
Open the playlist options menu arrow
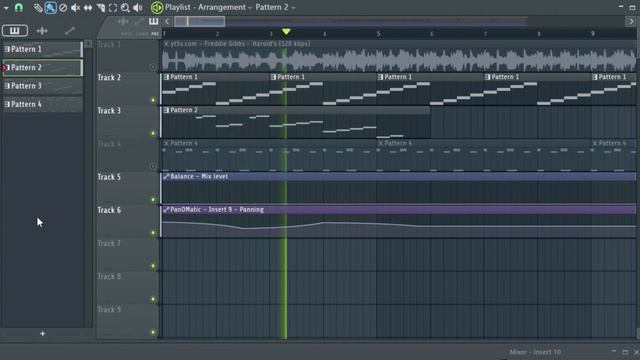[x=6, y=8]
